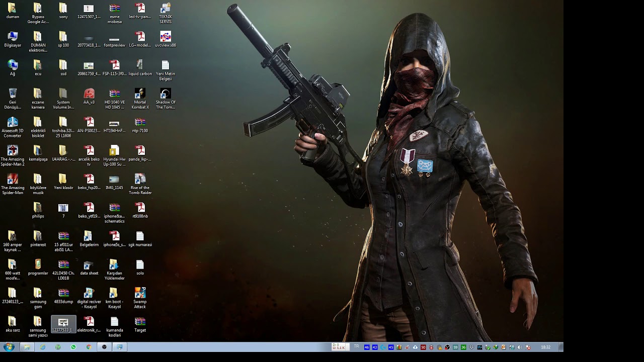Select the liquid carbon icon

pos(140,68)
